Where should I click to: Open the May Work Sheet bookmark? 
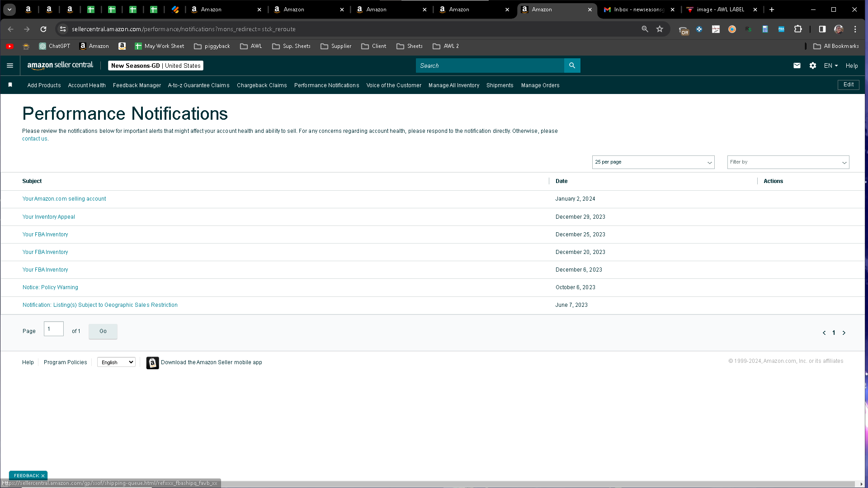(x=159, y=46)
